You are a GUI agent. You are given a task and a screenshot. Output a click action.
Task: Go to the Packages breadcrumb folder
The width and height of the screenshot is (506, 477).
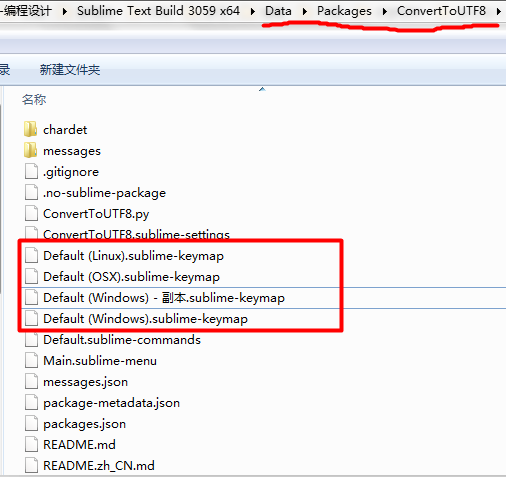point(344,11)
